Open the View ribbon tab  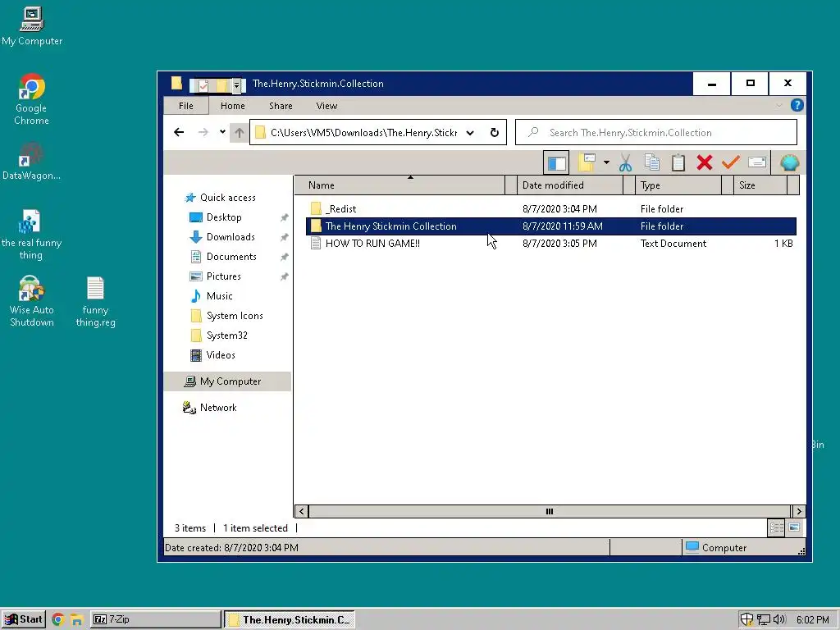click(x=326, y=106)
